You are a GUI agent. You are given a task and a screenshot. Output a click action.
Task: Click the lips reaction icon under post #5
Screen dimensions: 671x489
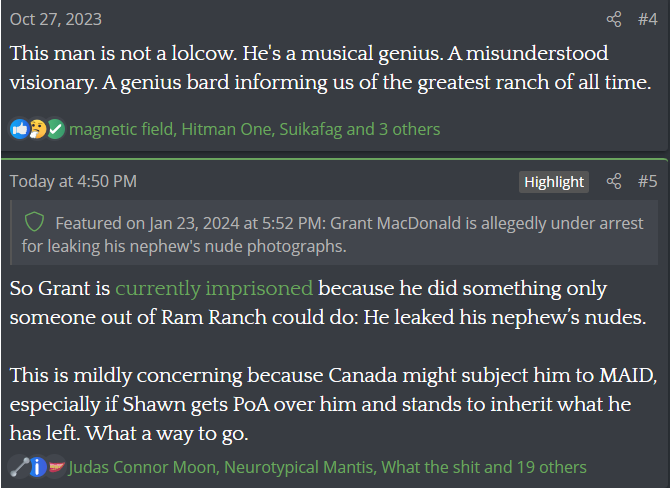click(56, 467)
